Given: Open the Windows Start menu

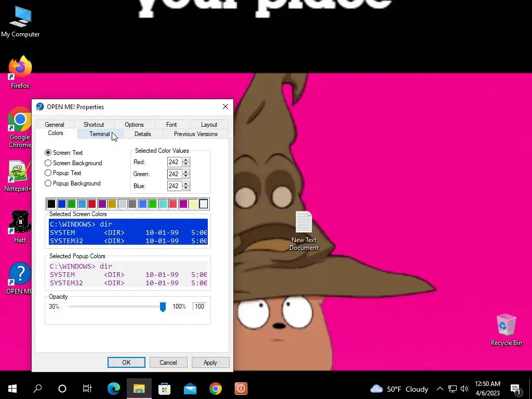Looking at the screenshot, I should point(12,389).
